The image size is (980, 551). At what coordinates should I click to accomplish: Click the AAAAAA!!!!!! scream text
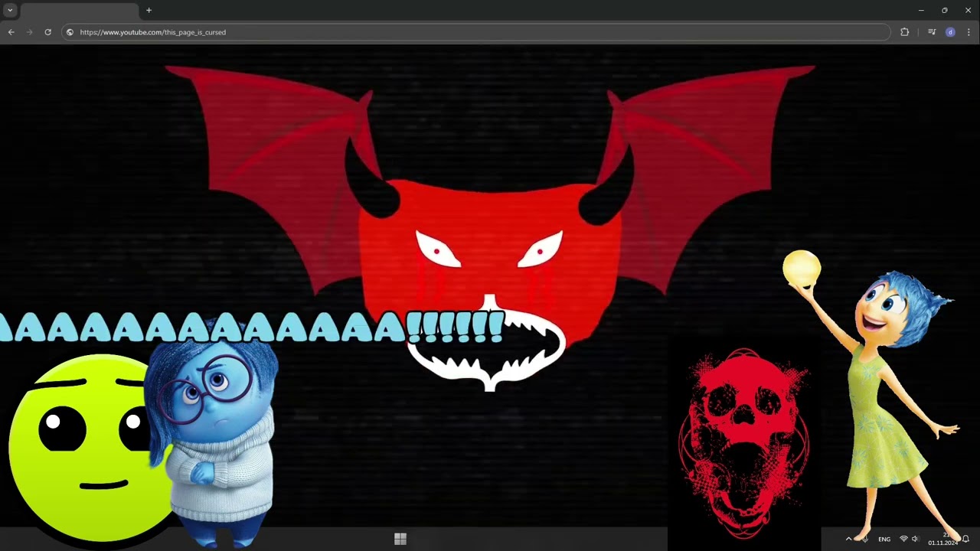pyautogui.click(x=253, y=327)
